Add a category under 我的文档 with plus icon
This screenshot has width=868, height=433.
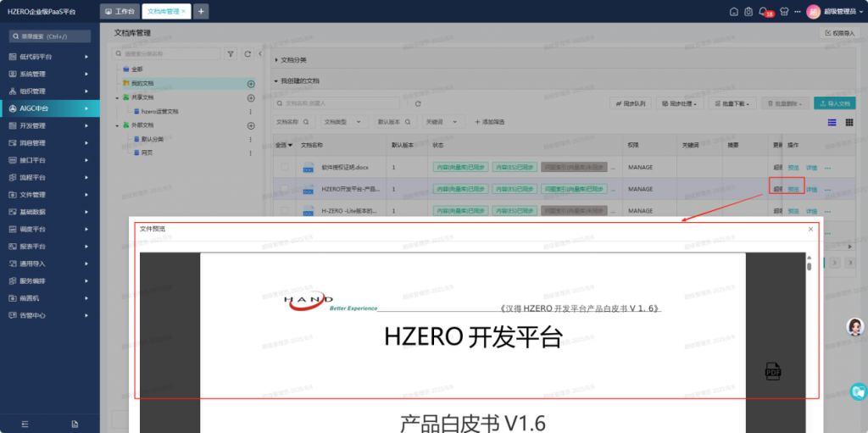pyautogui.click(x=251, y=84)
